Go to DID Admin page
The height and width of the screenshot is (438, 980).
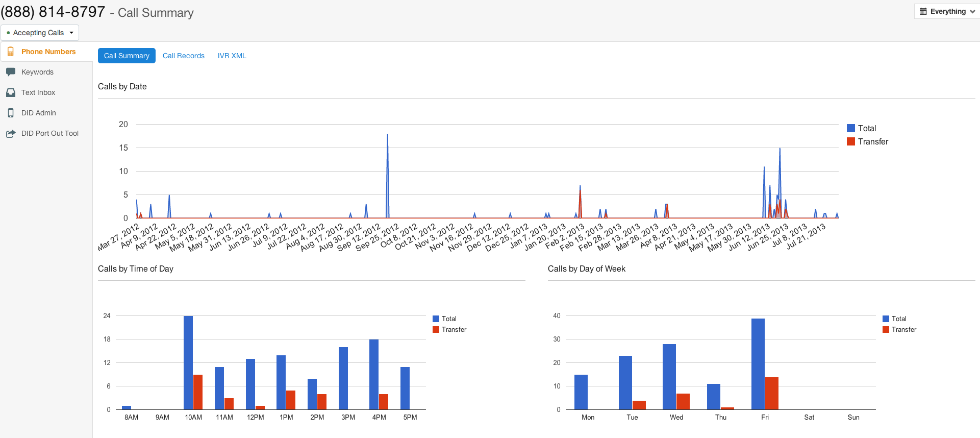(46, 113)
